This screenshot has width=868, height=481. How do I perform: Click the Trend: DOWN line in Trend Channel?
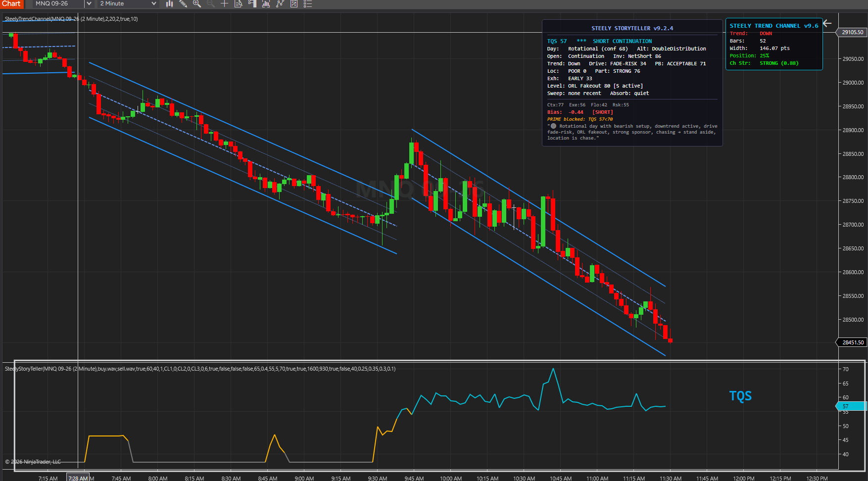point(751,34)
